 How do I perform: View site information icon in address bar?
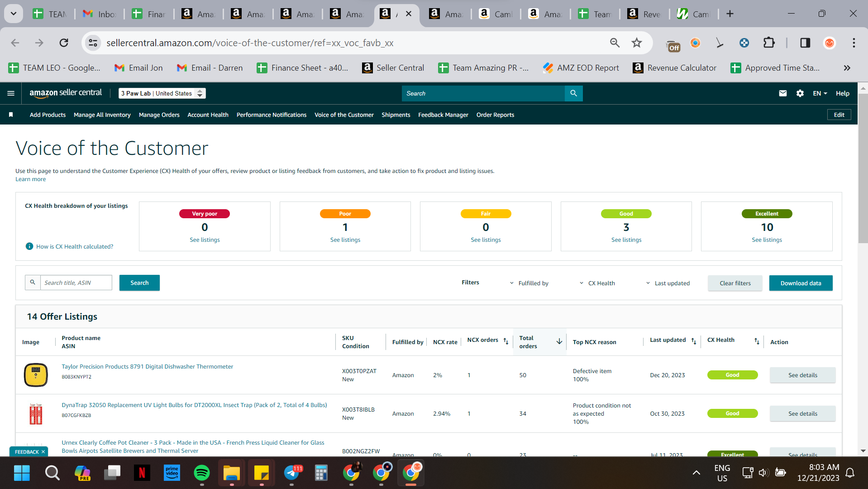click(x=93, y=43)
